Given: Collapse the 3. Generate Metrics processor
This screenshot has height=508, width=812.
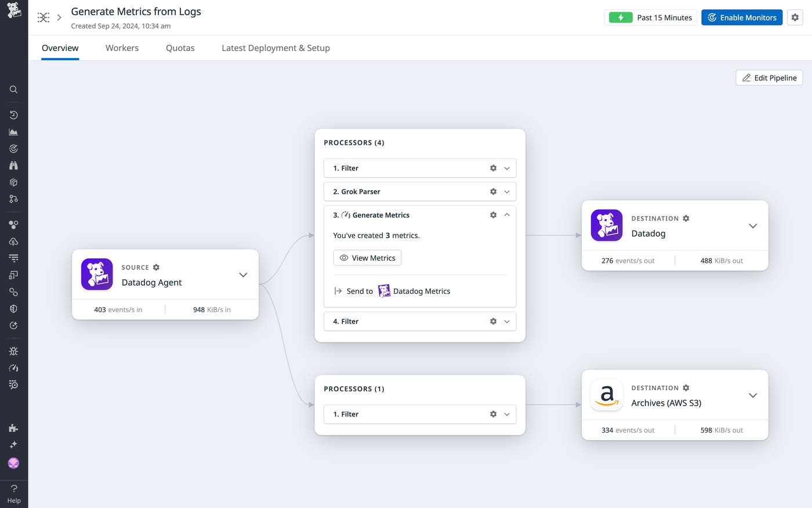Looking at the screenshot, I should (x=507, y=215).
